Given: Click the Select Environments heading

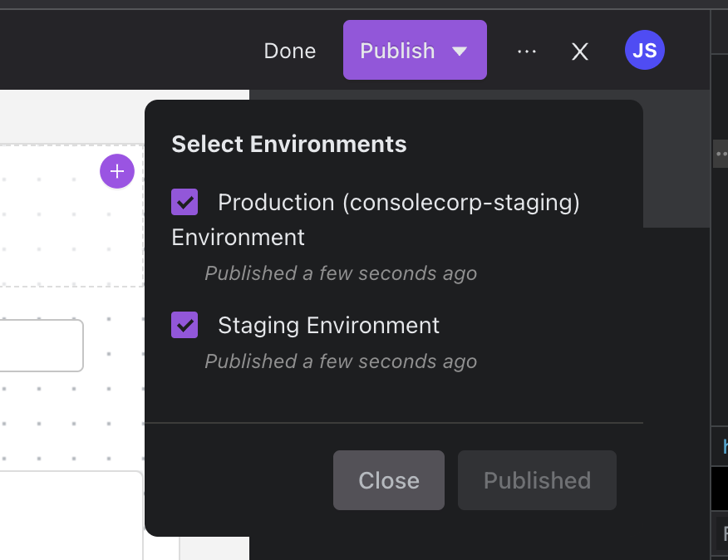Looking at the screenshot, I should pyautogui.click(x=288, y=144).
